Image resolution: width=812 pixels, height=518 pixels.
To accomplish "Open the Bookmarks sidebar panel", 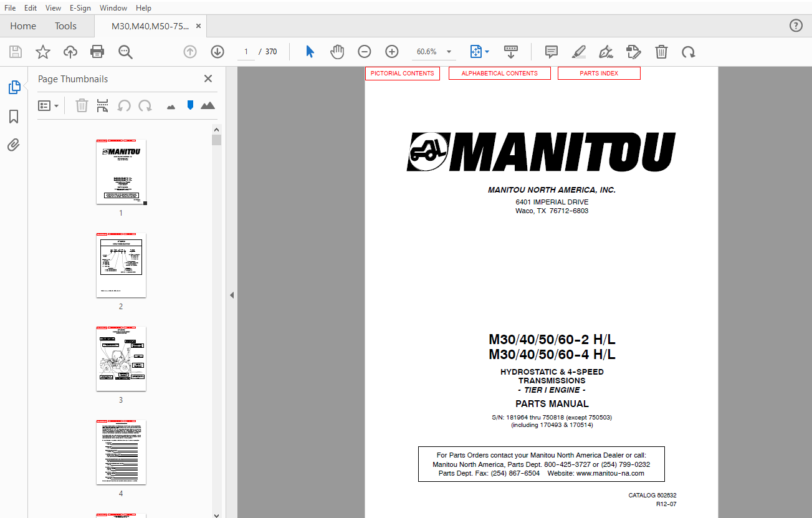I will [x=14, y=117].
